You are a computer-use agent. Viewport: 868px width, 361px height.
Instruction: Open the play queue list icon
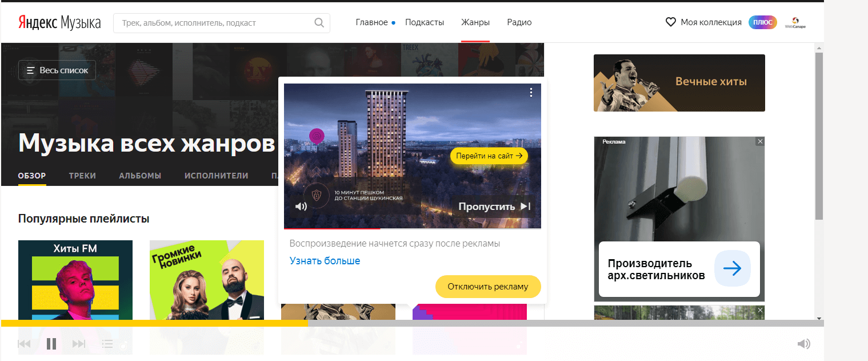[x=107, y=344]
